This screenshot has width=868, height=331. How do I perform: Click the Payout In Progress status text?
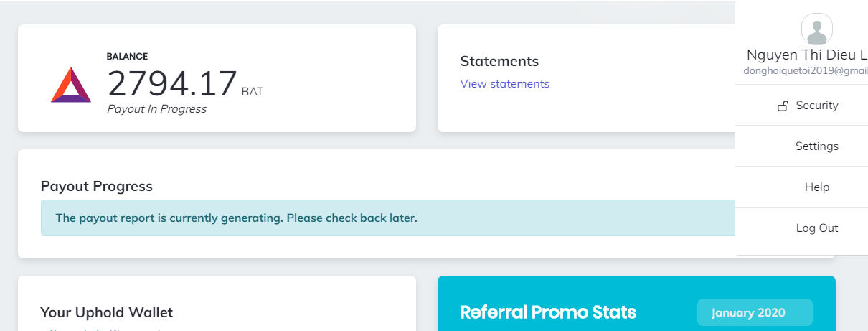[156, 109]
